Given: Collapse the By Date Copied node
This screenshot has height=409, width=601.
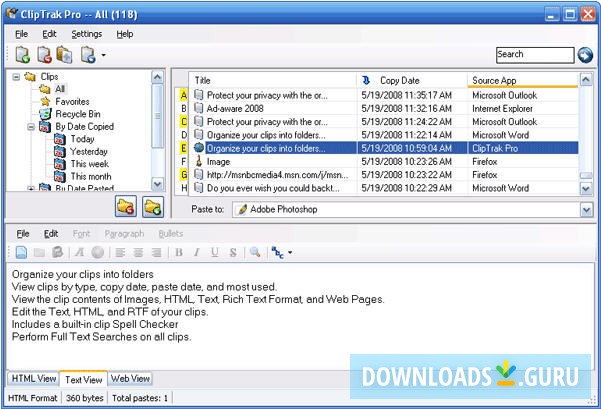Looking at the screenshot, I should pyautogui.click(x=31, y=126).
